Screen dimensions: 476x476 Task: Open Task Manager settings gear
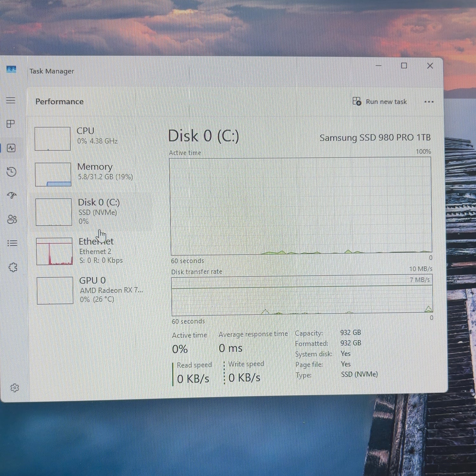(15, 388)
